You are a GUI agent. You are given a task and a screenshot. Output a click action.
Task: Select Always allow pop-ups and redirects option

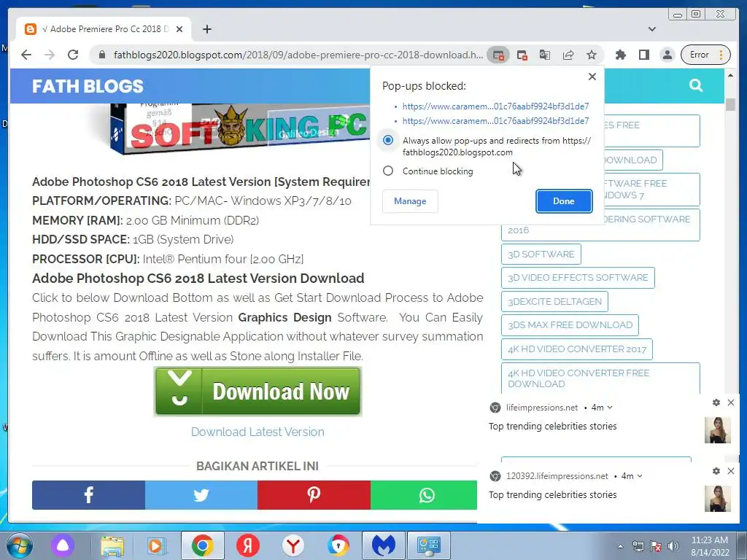pos(388,141)
